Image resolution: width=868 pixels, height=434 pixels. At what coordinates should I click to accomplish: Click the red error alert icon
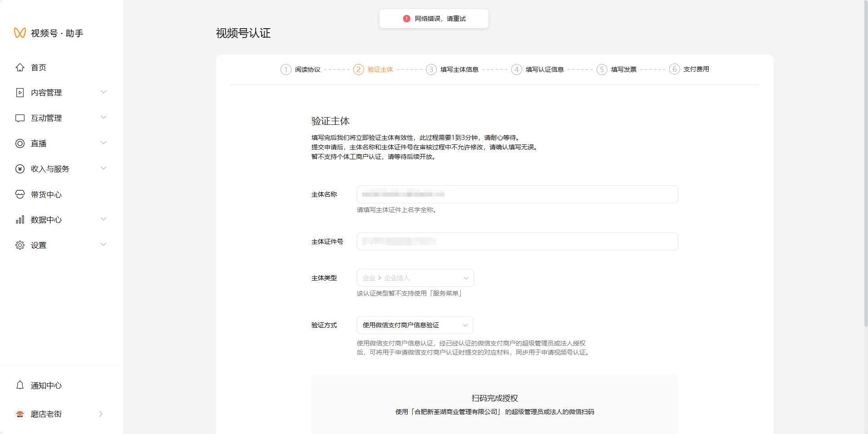(407, 19)
